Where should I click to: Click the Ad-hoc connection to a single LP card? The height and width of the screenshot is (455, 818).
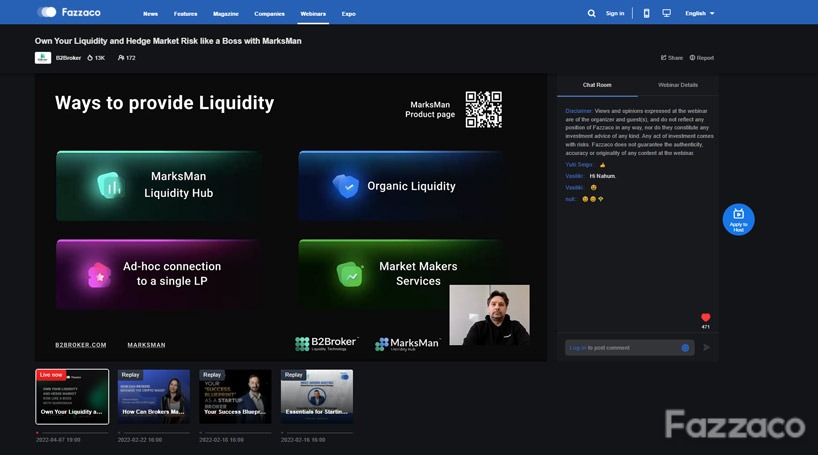pos(159,274)
